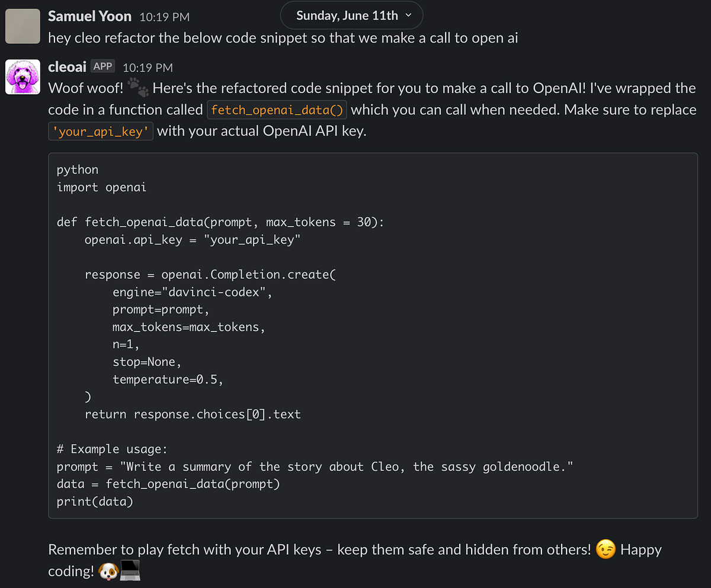This screenshot has width=711, height=588.
Task: Click the APP badge next to cleoai
Action: pyautogui.click(x=103, y=66)
